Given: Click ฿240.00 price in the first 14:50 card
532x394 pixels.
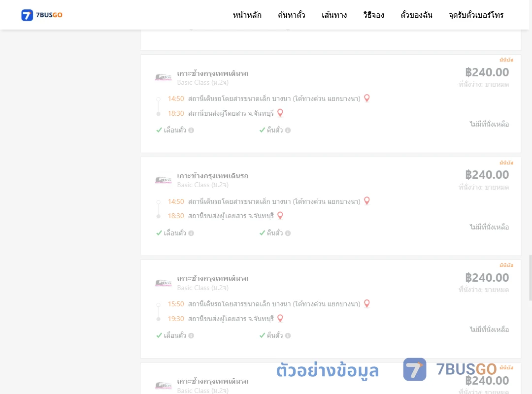Looking at the screenshot, I should tap(487, 72).
